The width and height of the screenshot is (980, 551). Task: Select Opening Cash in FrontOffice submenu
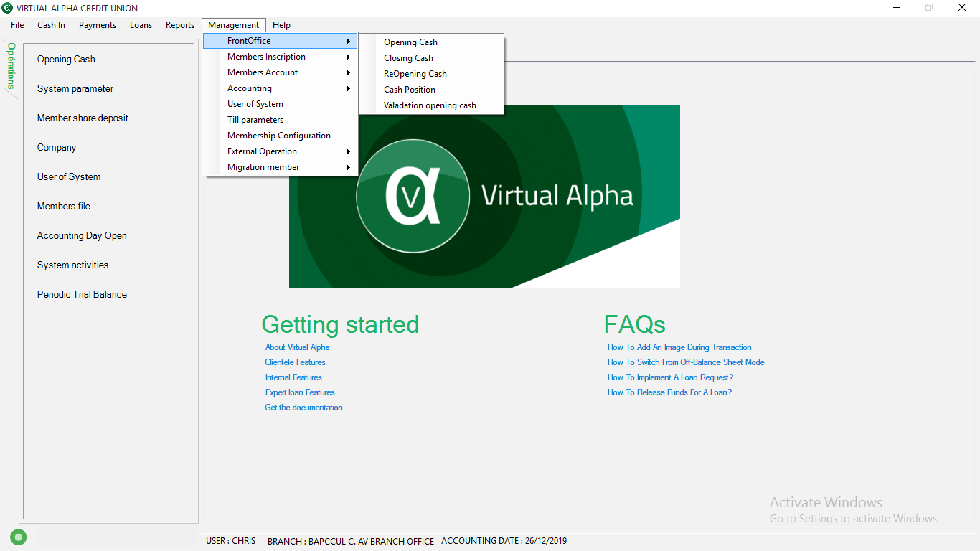(431, 42)
